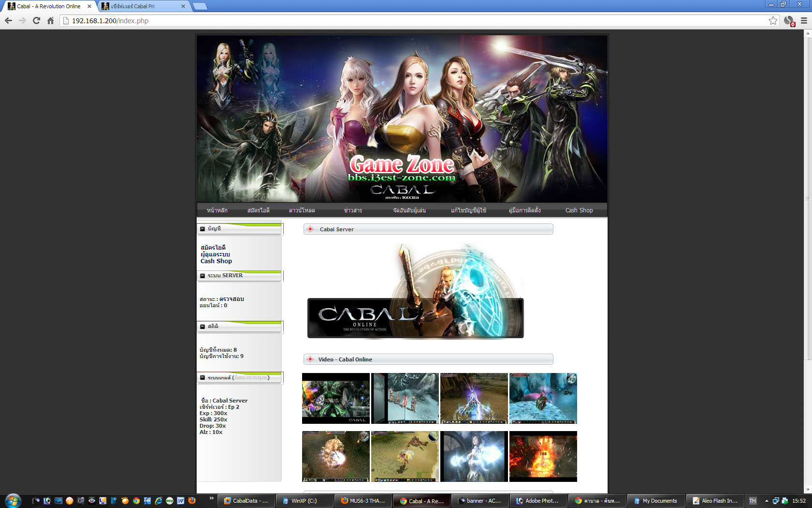Open แก้ไขบัญชีผู้ใช้ in the site navigation
The width and height of the screenshot is (812, 508).
(469, 210)
